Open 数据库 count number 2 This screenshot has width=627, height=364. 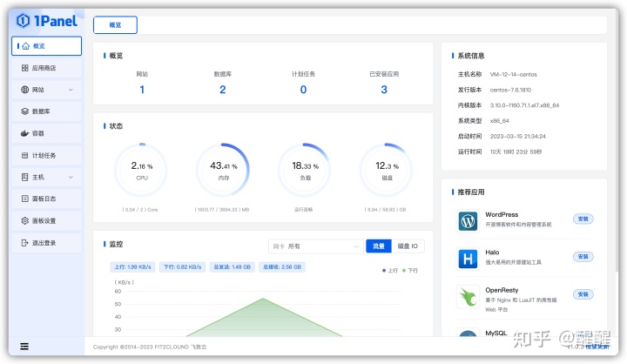coord(223,90)
